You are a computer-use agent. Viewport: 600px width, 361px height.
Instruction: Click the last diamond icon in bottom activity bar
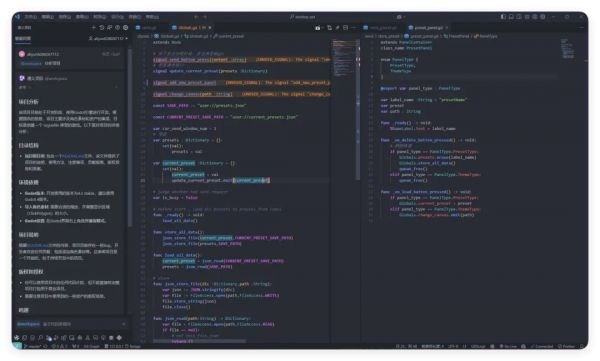tap(119, 338)
